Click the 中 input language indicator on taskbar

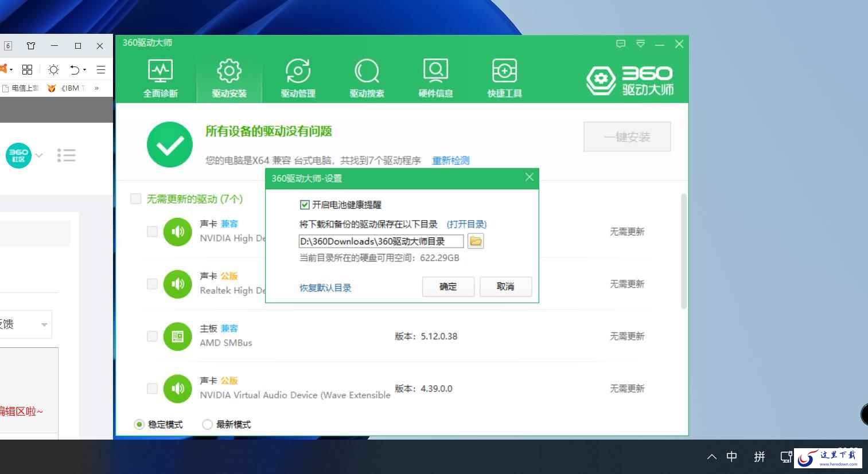[732, 457]
